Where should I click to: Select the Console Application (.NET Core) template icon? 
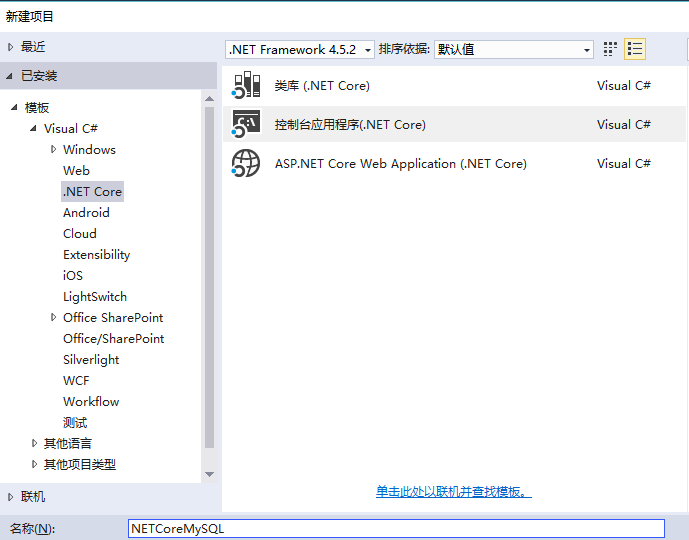click(246, 124)
